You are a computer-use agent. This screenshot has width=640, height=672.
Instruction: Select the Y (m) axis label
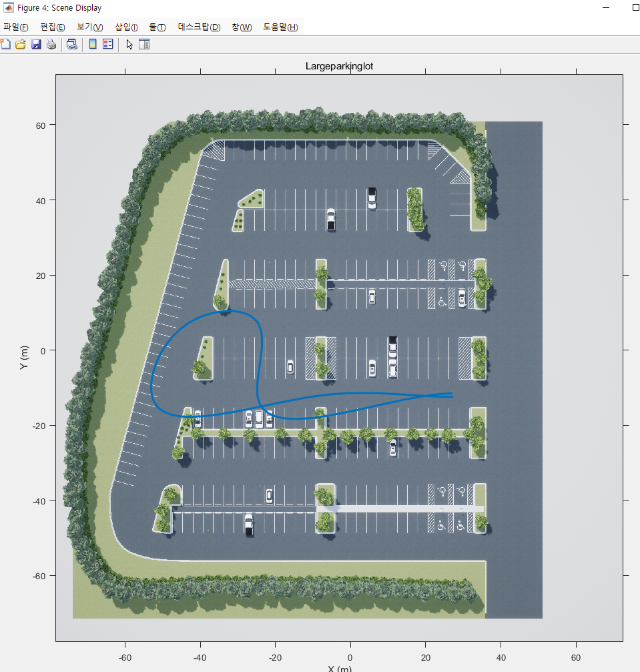[23, 358]
